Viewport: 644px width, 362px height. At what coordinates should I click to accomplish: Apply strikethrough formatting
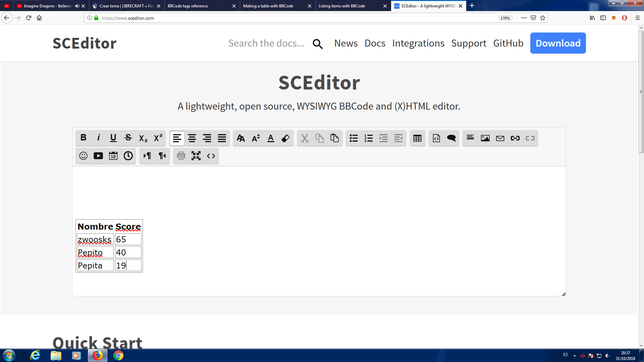128,138
